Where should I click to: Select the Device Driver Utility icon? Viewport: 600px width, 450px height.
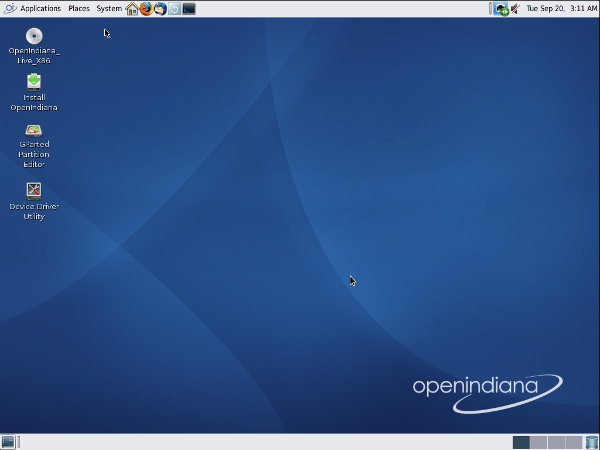(x=34, y=191)
